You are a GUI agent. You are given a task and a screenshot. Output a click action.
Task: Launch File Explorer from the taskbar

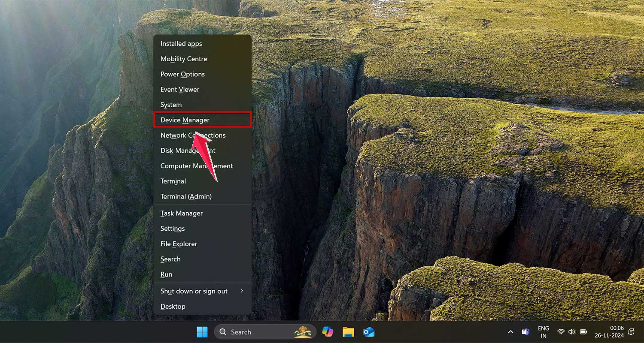(x=348, y=332)
